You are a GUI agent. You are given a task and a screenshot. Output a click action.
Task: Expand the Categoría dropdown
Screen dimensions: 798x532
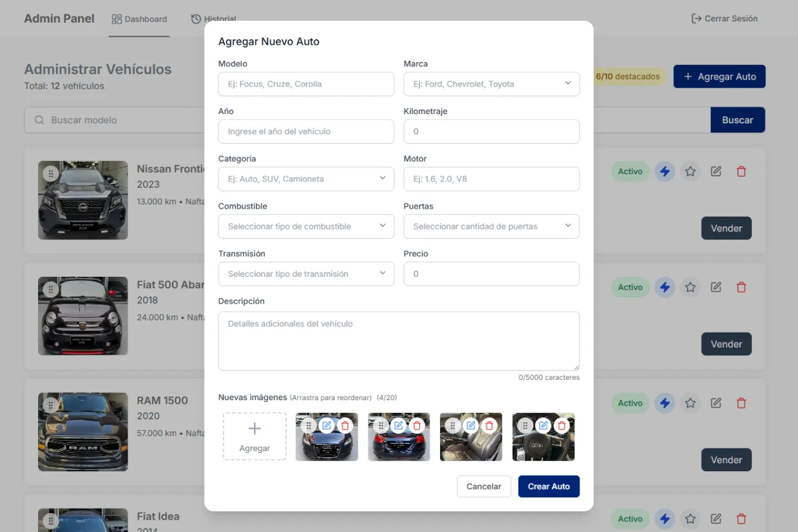306,179
